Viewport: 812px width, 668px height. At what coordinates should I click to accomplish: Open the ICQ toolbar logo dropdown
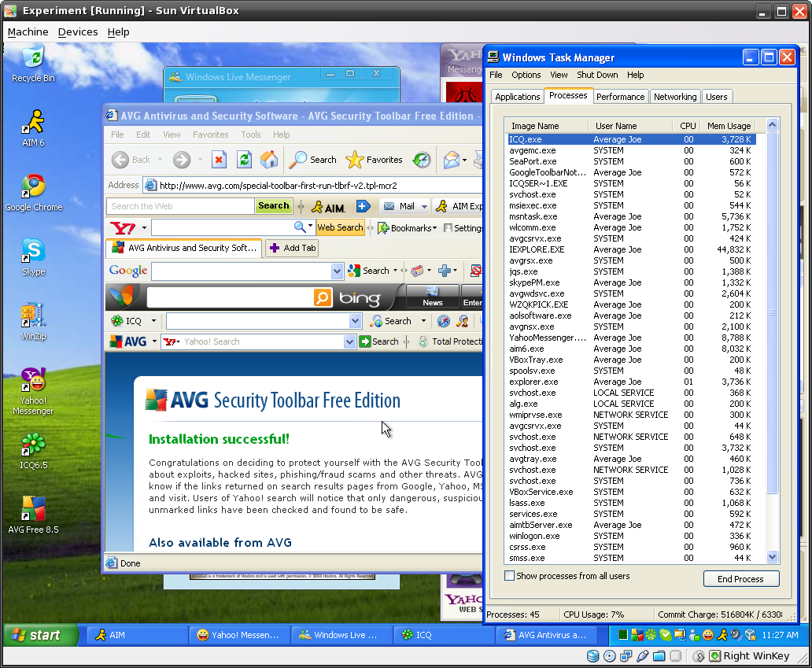(153, 321)
